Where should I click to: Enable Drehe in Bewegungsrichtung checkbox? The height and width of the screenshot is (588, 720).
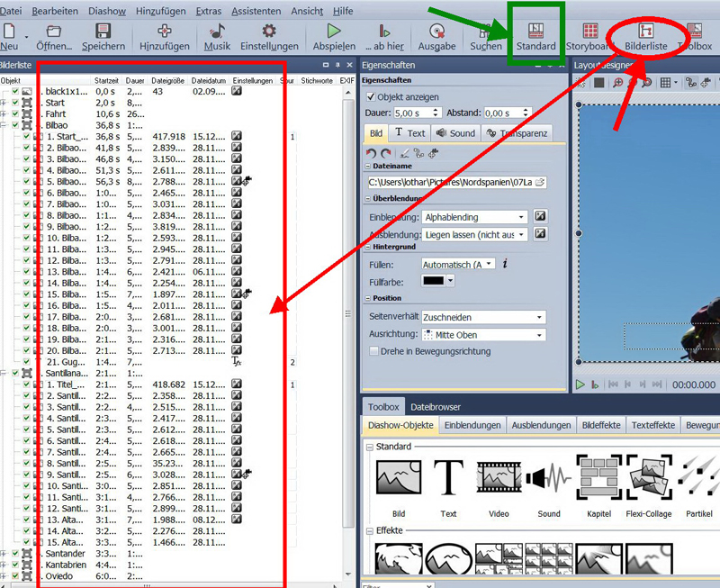(x=373, y=351)
